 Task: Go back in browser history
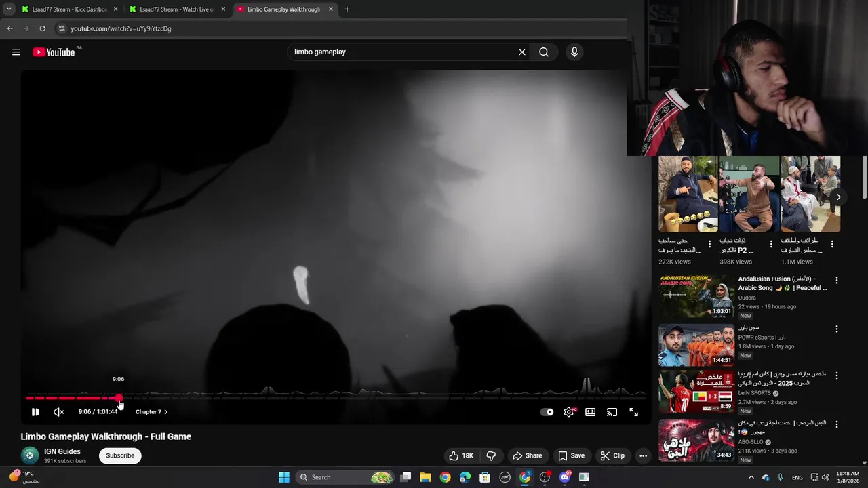click(9, 28)
